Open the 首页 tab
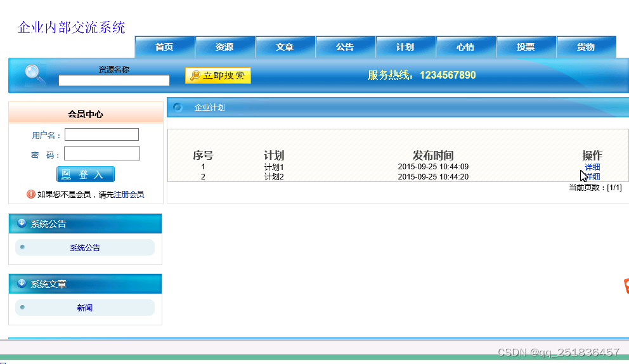 tap(164, 47)
